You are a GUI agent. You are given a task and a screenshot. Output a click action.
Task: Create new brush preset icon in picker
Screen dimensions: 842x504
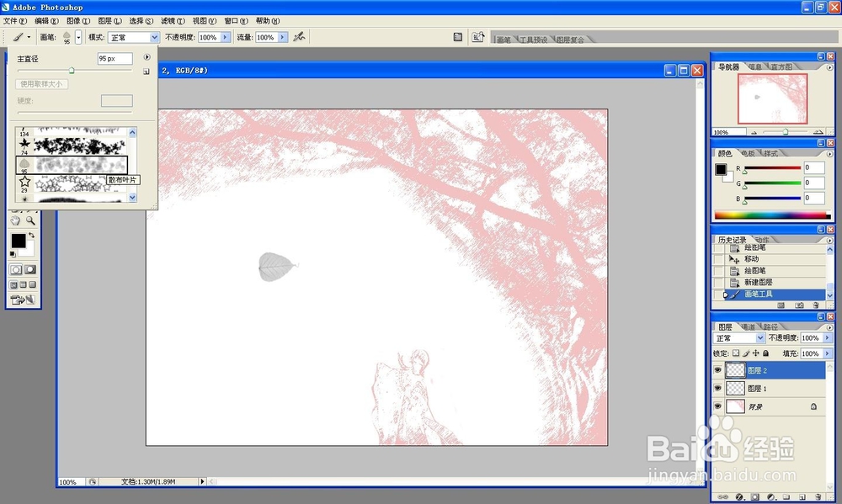point(146,72)
